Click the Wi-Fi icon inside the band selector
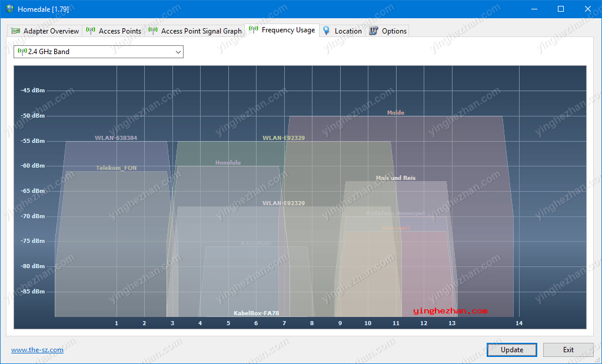The width and height of the screenshot is (602, 364). tap(22, 52)
